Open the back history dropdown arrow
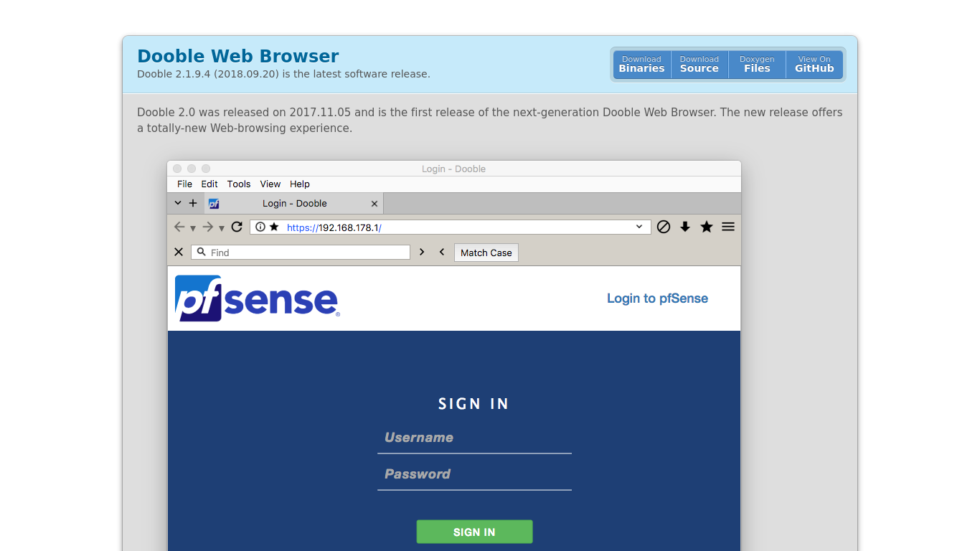Image resolution: width=980 pixels, height=551 pixels. [x=192, y=228]
